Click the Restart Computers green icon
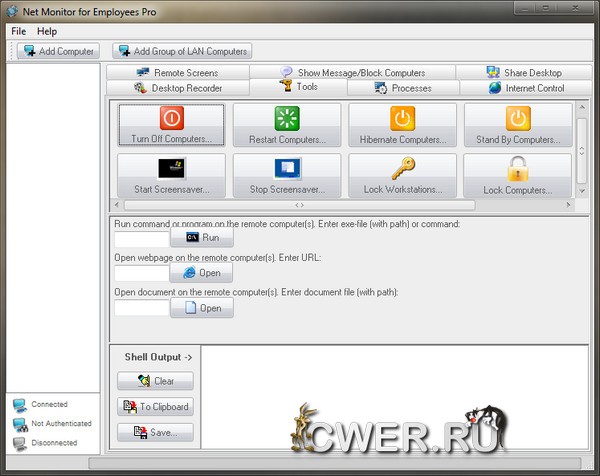The width and height of the screenshot is (600, 476). (287, 118)
